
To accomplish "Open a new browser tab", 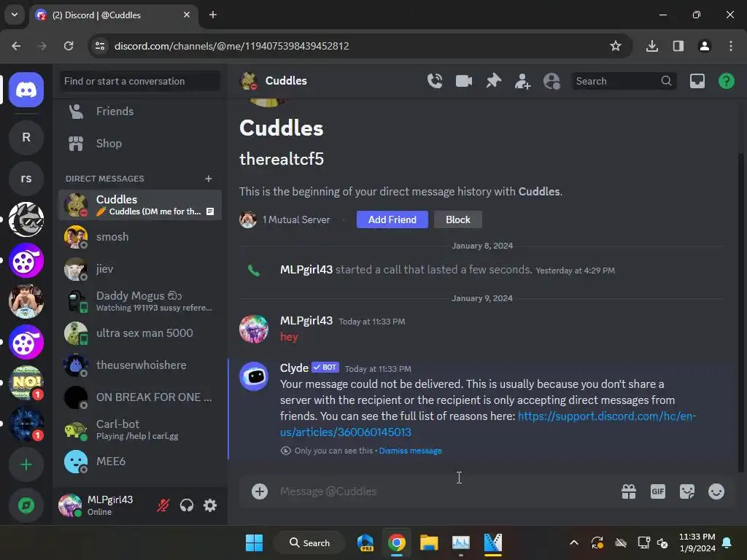I will 213,15.
